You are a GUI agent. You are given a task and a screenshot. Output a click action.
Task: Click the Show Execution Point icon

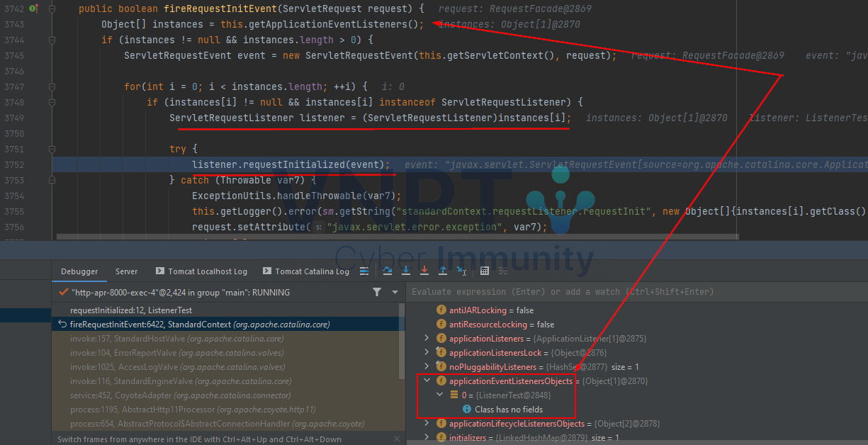point(364,271)
